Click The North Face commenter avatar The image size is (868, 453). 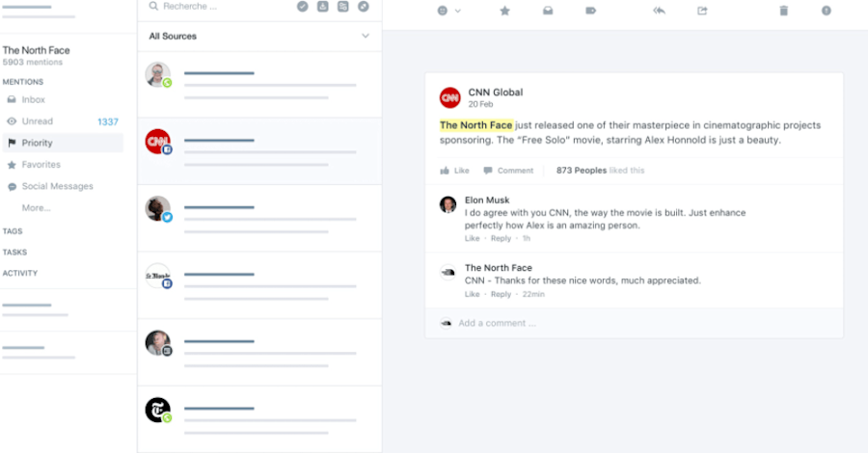tap(448, 272)
